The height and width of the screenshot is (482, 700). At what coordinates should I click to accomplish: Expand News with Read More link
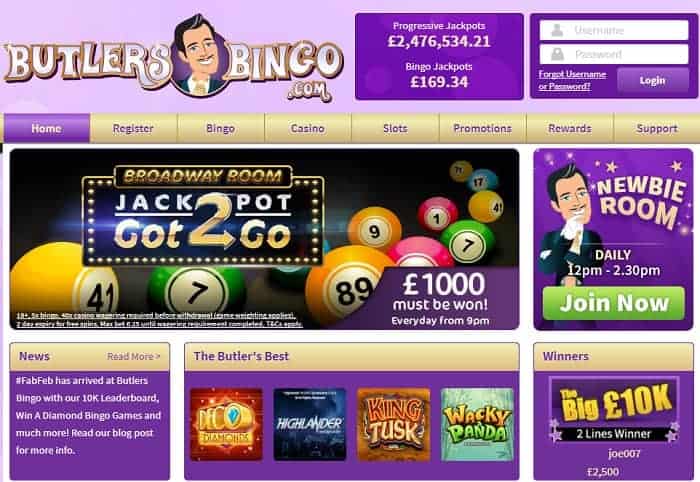(x=133, y=357)
